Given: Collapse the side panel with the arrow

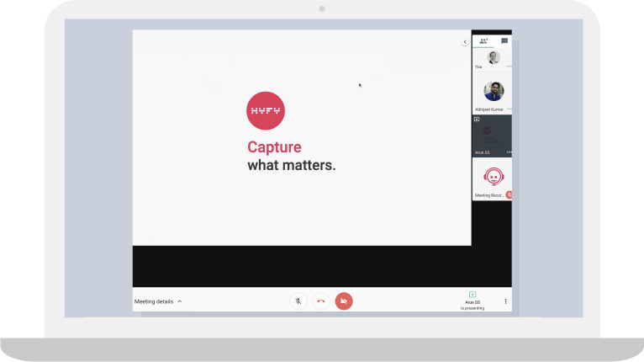Looking at the screenshot, I should [465, 42].
